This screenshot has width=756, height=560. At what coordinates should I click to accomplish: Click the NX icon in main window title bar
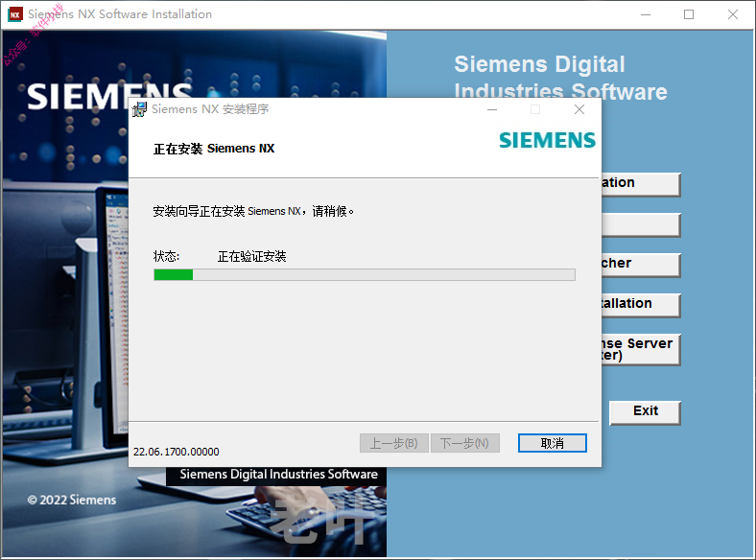click(15, 14)
